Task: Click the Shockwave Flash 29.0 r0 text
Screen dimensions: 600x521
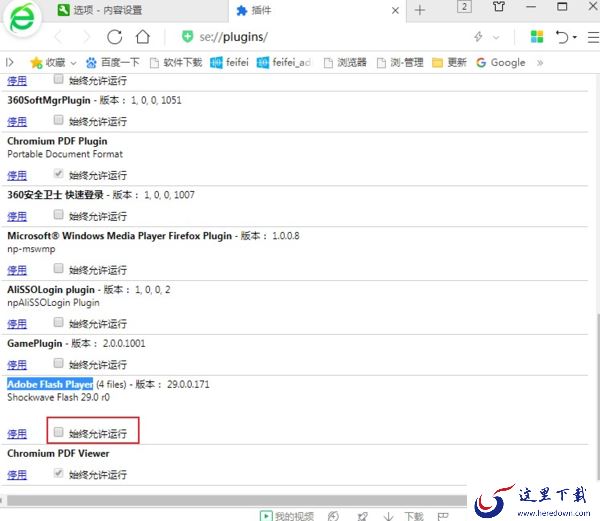Action: 59,397
